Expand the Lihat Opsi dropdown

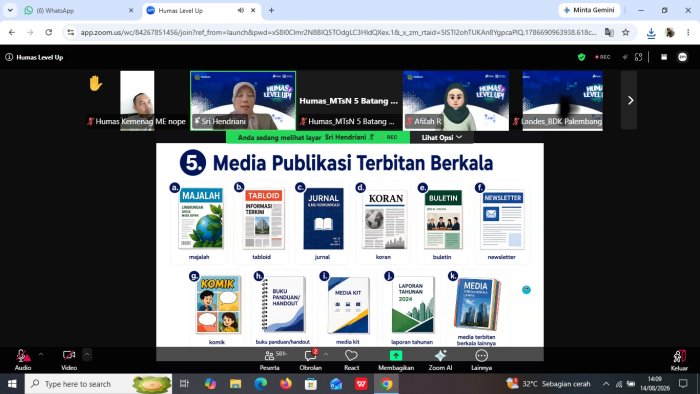tap(442, 137)
